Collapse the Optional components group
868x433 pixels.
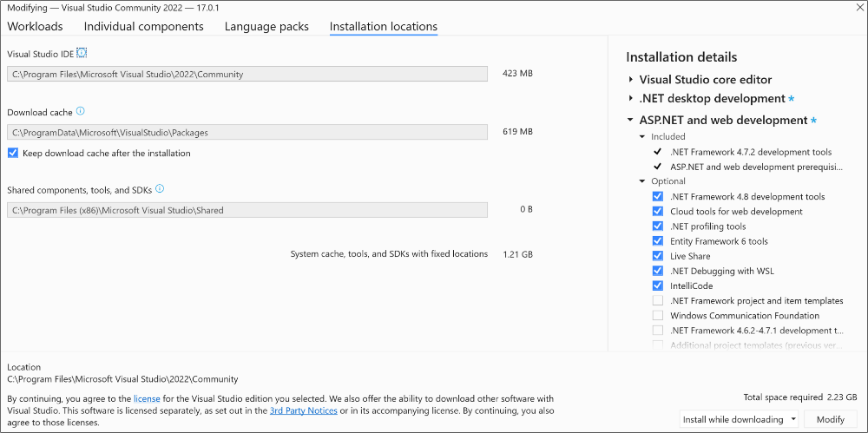[x=642, y=181]
